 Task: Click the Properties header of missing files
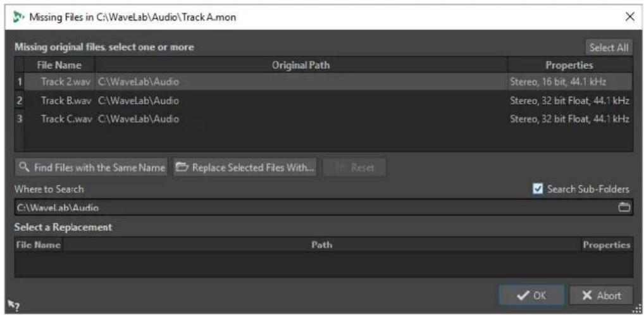click(569, 65)
